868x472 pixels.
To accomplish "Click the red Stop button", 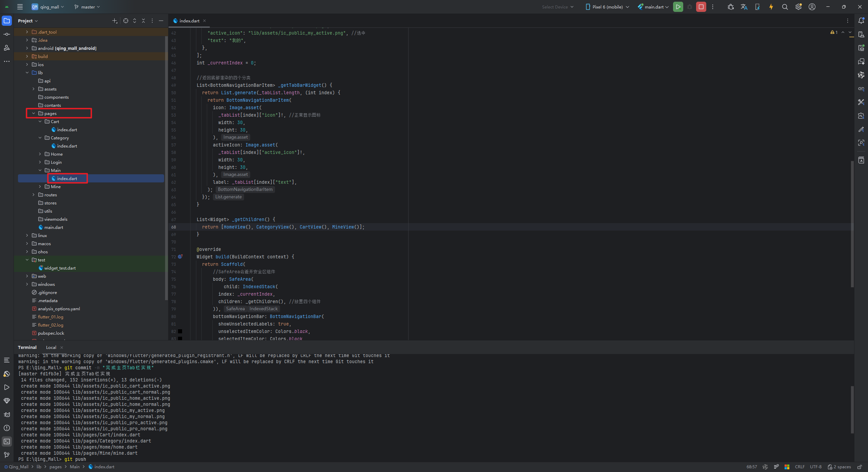I will click(x=701, y=7).
